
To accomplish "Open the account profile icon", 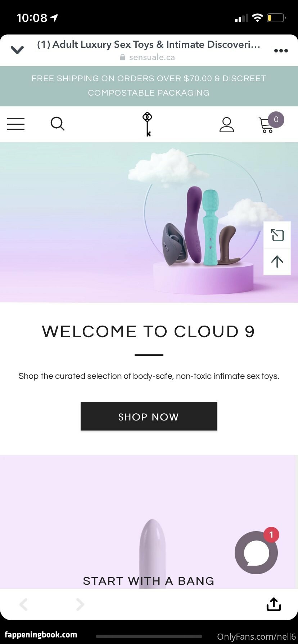I will point(227,125).
